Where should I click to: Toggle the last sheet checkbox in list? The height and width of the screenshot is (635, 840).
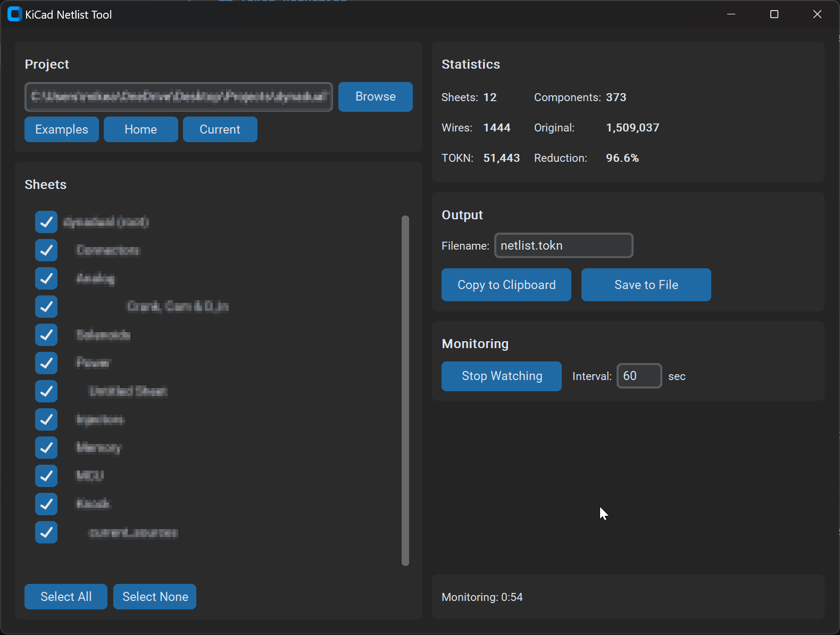[46, 532]
